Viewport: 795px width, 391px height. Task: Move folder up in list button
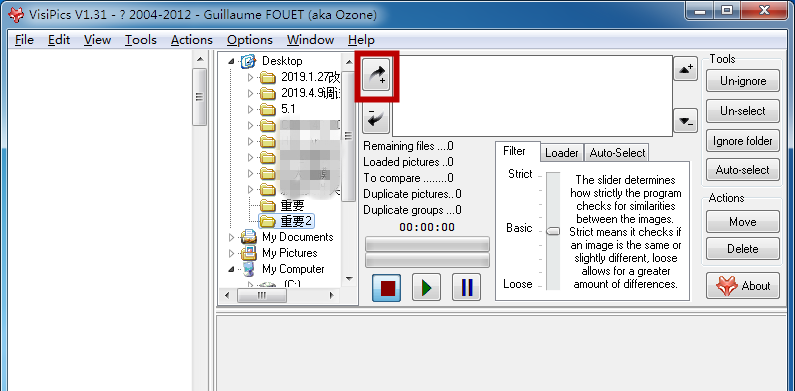[x=685, y=69]
